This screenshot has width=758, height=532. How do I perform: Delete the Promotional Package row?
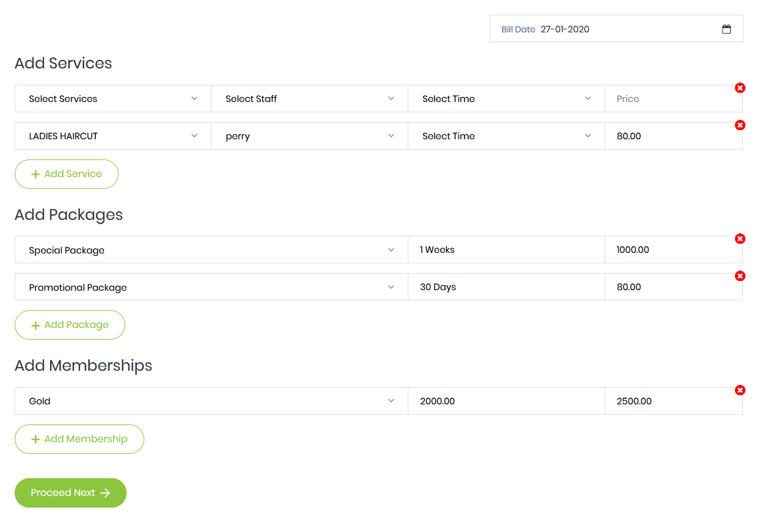click(x=740, y=276)
